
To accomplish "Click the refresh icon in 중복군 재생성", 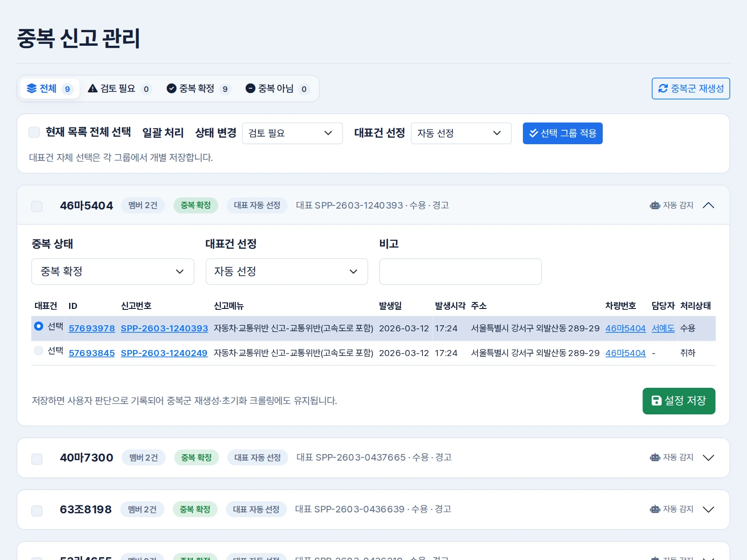I will (x=663, y=89).
